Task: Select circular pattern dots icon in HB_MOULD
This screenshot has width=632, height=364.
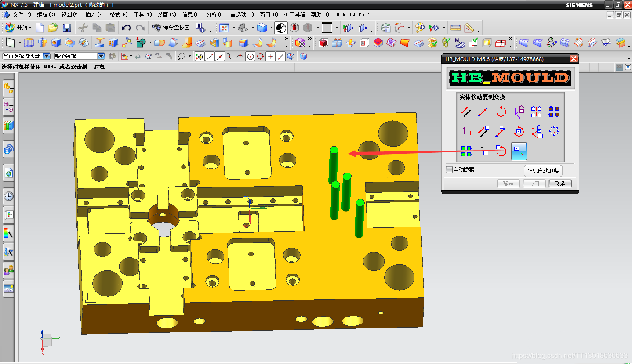Action: [554, 131]
